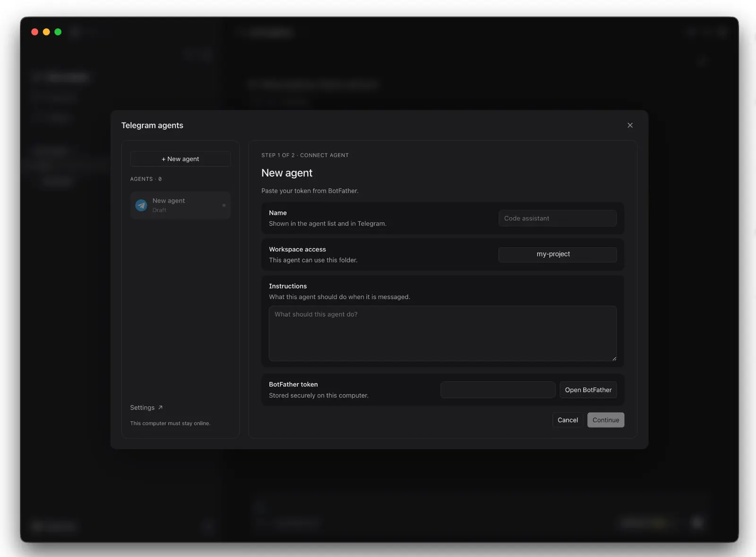Close the Telegram agents dialog
The height and width of the screenshot is (557, 756).
click(630, 125)
